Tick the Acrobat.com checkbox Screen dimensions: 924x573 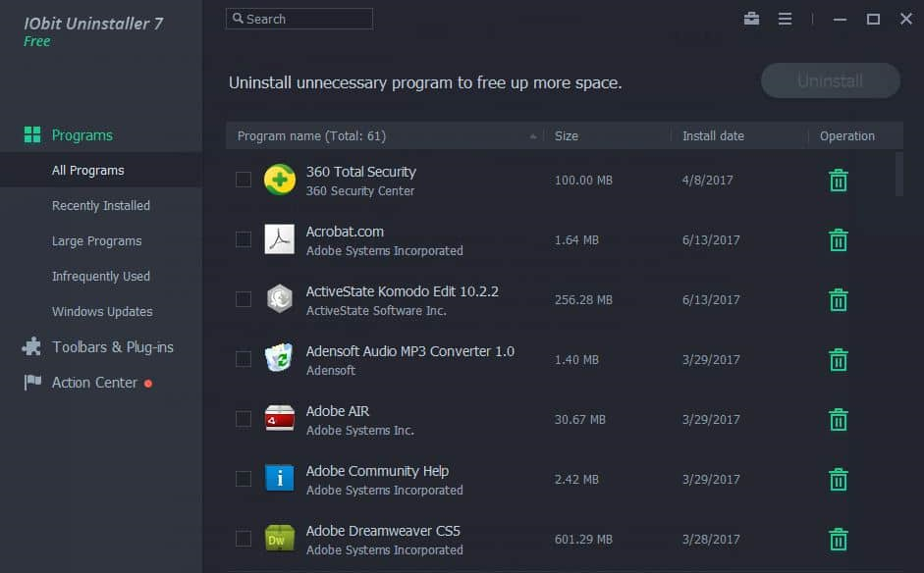244,239
